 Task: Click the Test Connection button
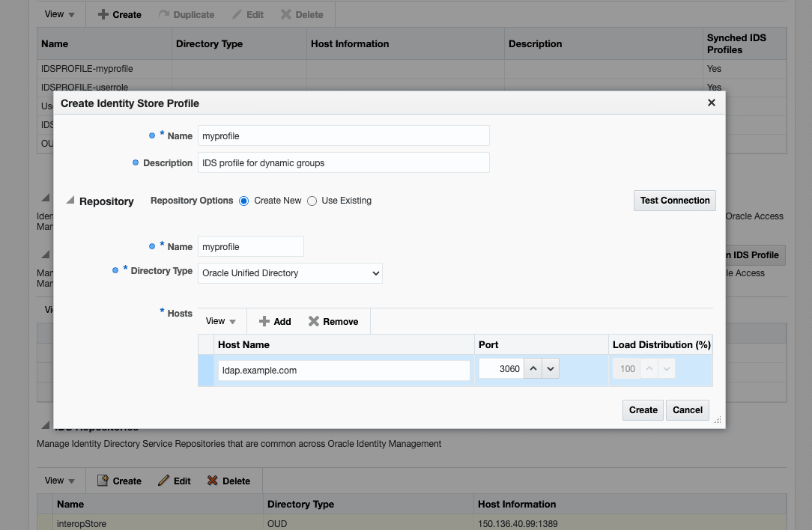click(x=675, y=201)
